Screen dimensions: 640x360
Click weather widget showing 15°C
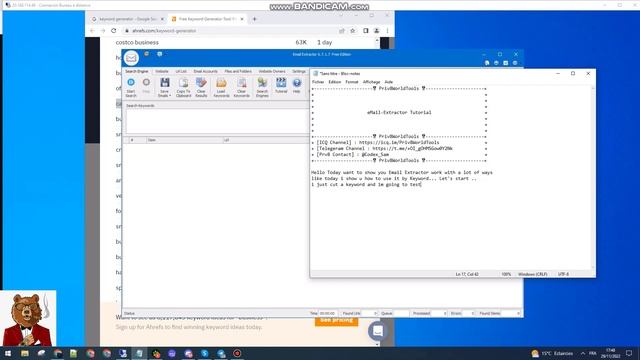(x=552, y=353)
